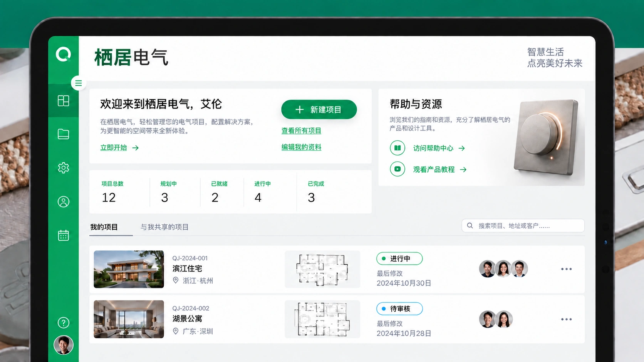644x362 pixels.
Task: Toggle the sidebar menu collapse button
Action: click(79, 83)
